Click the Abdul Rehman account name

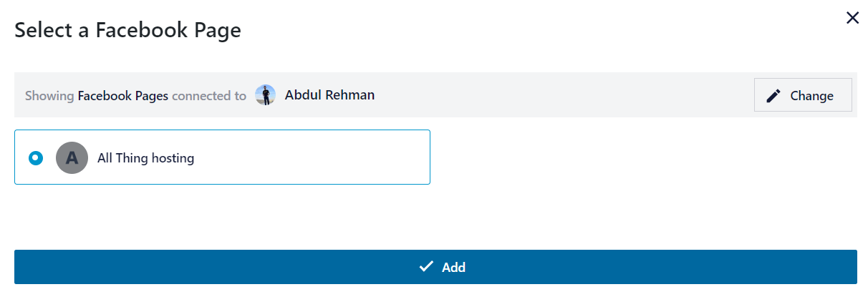(329, 95)
